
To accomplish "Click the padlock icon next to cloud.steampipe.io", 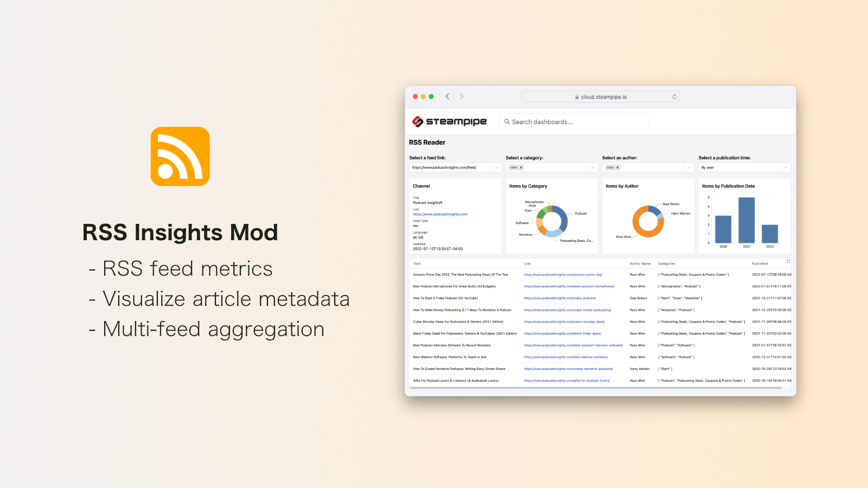I will point(576,97).
